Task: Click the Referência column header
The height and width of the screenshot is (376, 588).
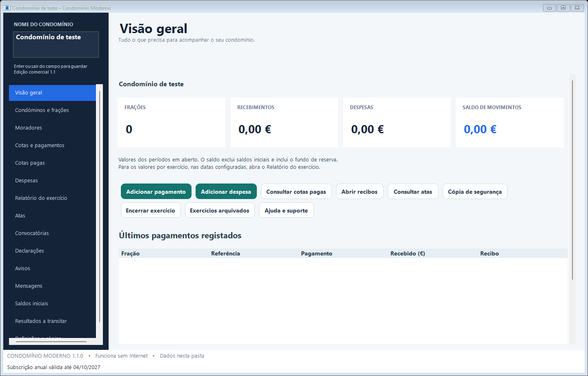Action: [254, 253]
